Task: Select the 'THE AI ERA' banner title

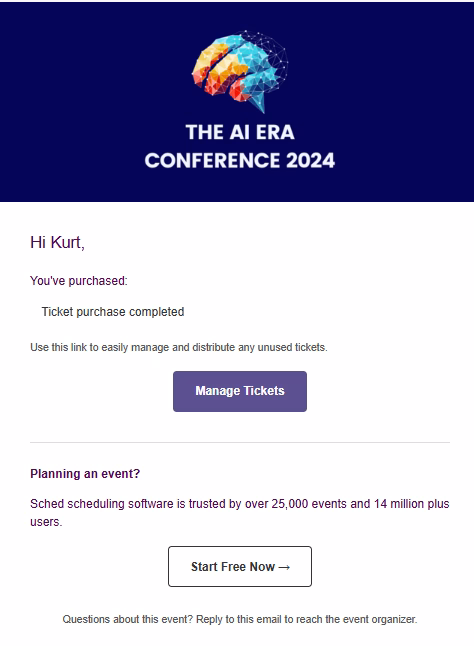Action: 240,132
